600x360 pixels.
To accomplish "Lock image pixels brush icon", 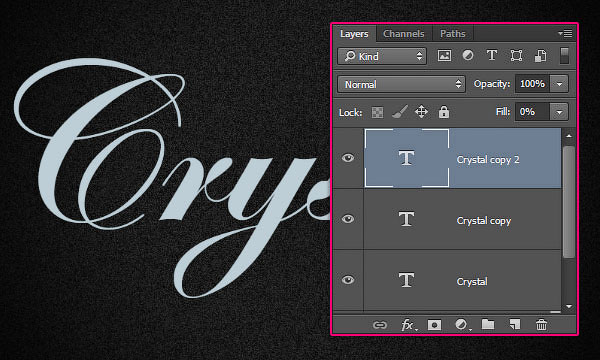I will tap(400, 112).
